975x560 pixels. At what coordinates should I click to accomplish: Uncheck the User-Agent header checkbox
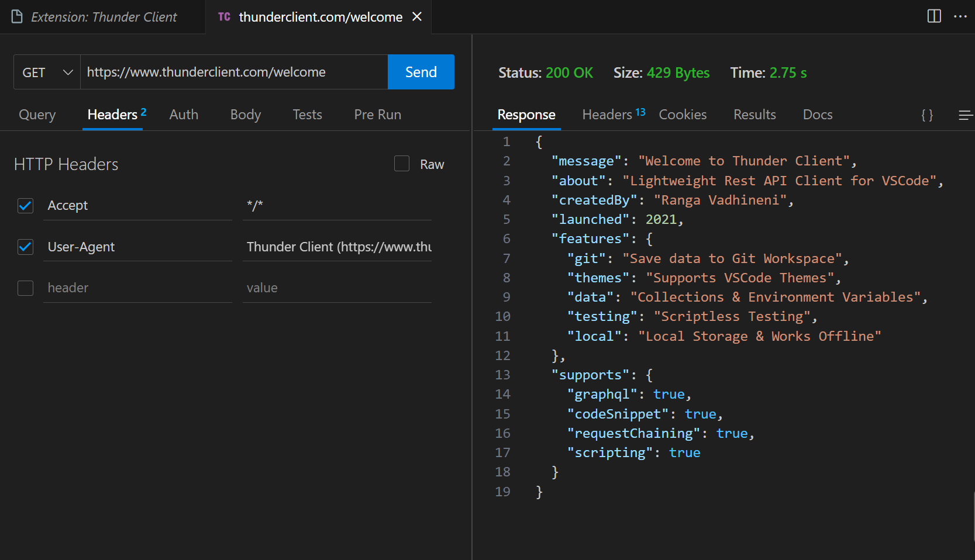25,247
